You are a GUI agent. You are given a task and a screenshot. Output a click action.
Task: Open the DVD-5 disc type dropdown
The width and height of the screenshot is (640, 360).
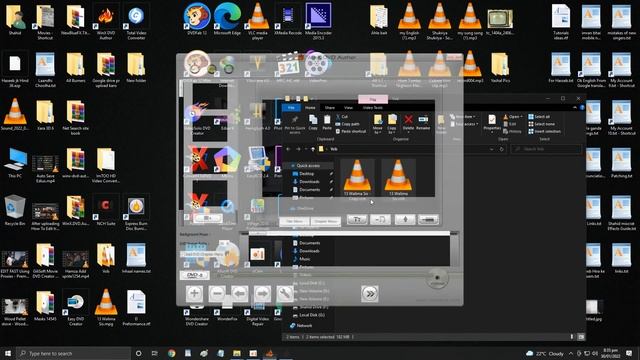click(195, 275)
